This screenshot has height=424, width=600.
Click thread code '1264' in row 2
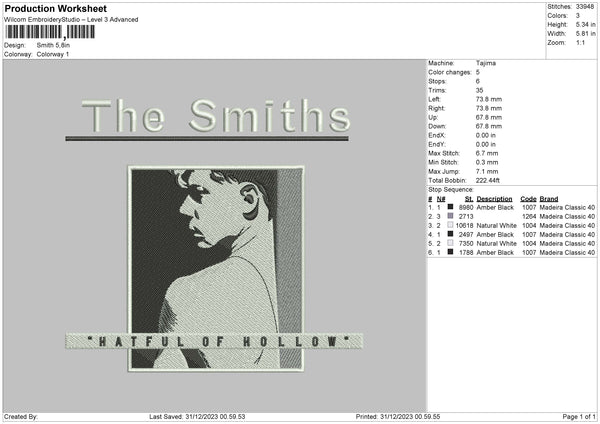click(529, 217)
